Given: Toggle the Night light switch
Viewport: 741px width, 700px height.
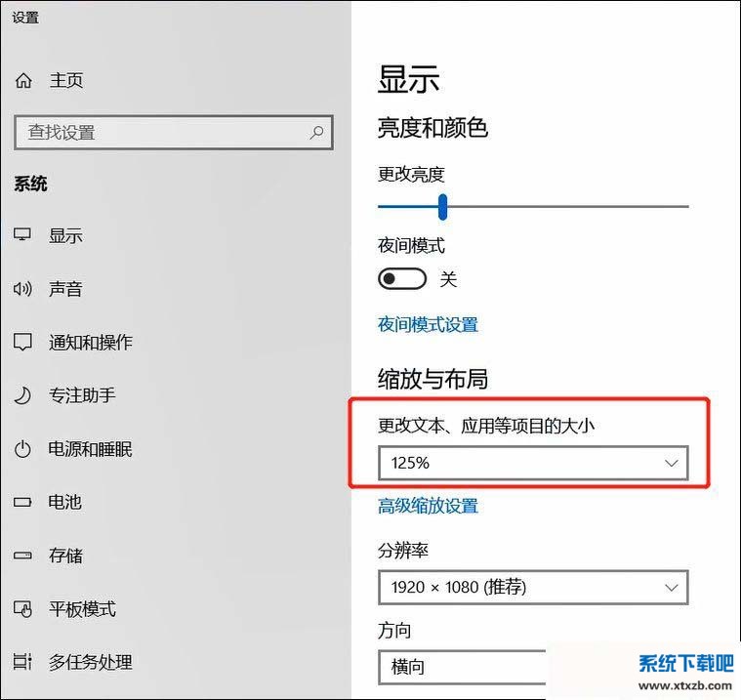Looking at the screenshot, I should [402, 279].
